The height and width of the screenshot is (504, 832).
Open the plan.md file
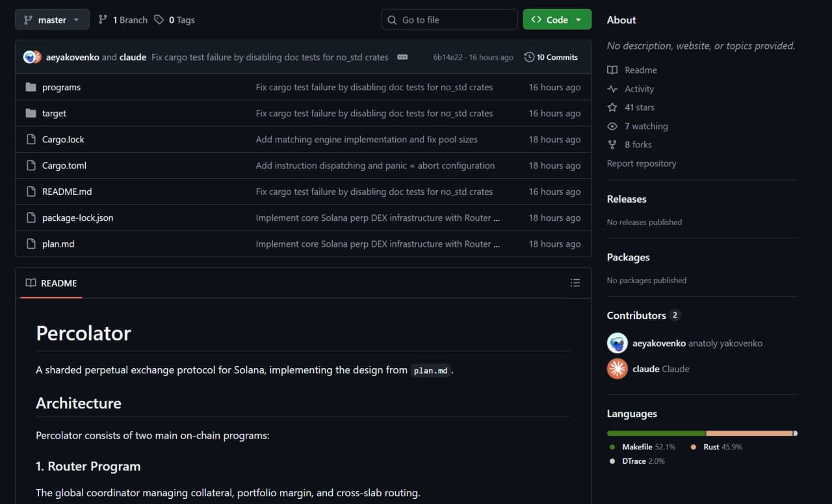click(58, 244)
